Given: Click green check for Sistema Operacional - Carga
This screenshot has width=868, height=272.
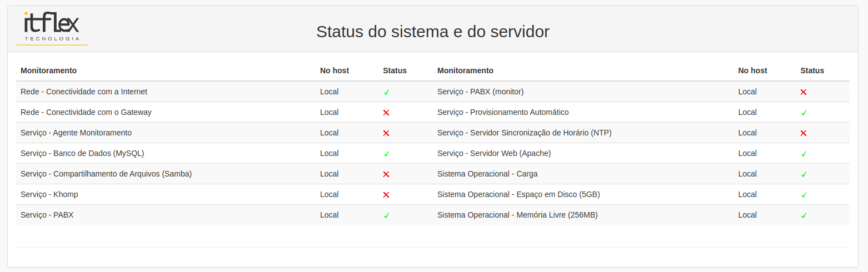Looking at the screenshot, I should (x=804, y=174).
